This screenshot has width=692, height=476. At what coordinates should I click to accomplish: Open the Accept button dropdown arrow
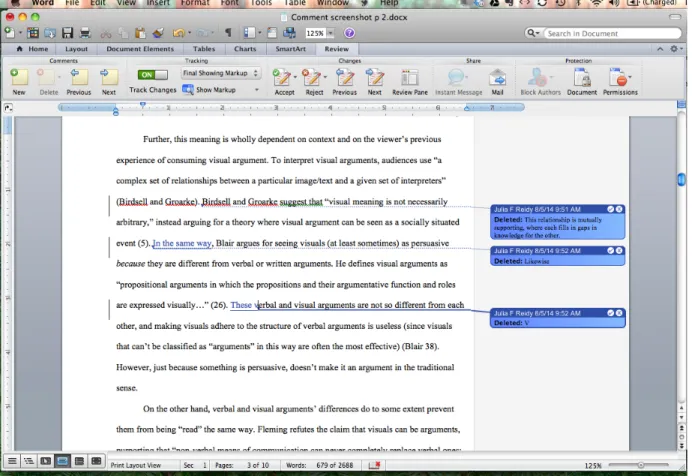295,77
